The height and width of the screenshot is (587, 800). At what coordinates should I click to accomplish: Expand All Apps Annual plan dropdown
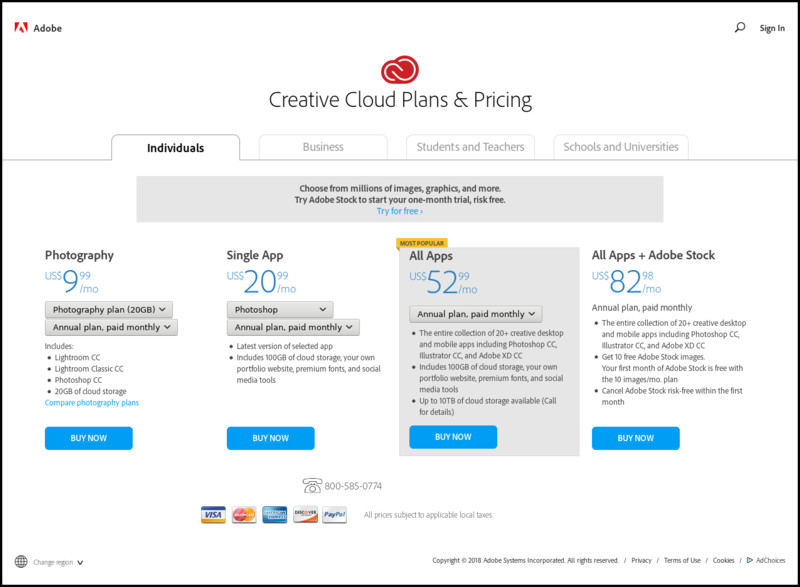click(x=476, y=314)
